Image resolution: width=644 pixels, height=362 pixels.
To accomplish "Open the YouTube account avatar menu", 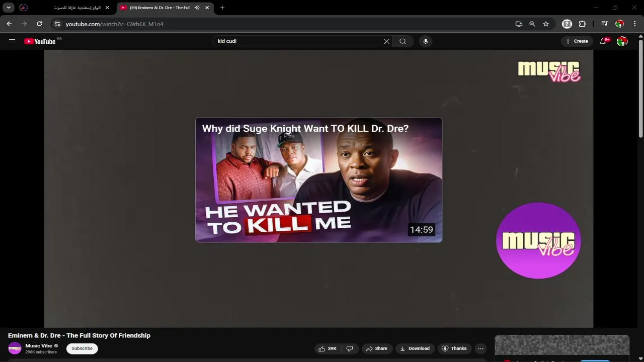I will click(622, 41).
